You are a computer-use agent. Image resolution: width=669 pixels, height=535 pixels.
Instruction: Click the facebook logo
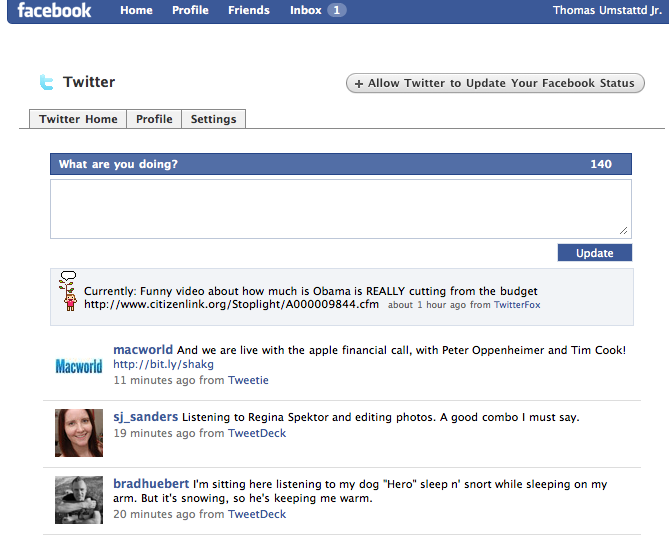(x=54, y=10)
